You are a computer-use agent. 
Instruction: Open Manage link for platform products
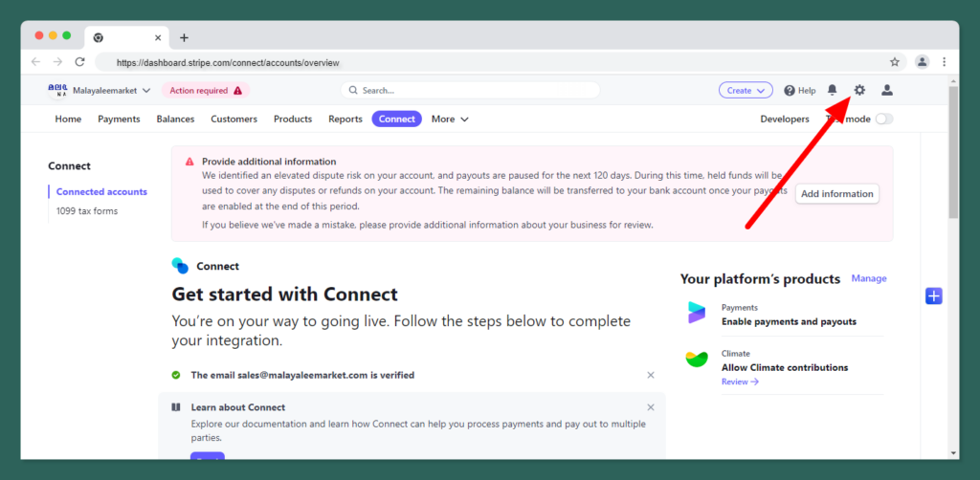coord(869,279)
